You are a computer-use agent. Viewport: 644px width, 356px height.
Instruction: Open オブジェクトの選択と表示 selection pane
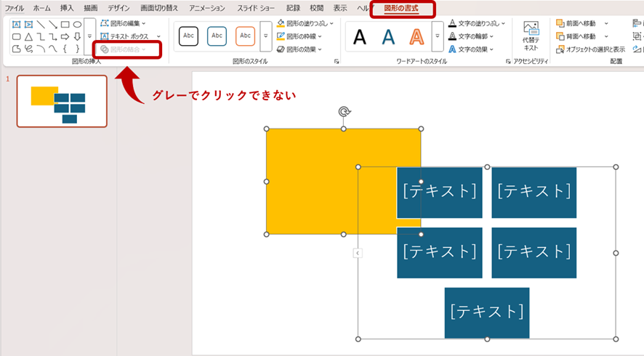[x=590, y=49]
